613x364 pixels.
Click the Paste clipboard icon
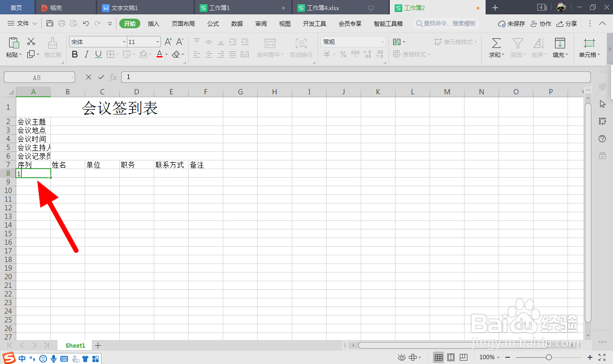pos(14,43)
